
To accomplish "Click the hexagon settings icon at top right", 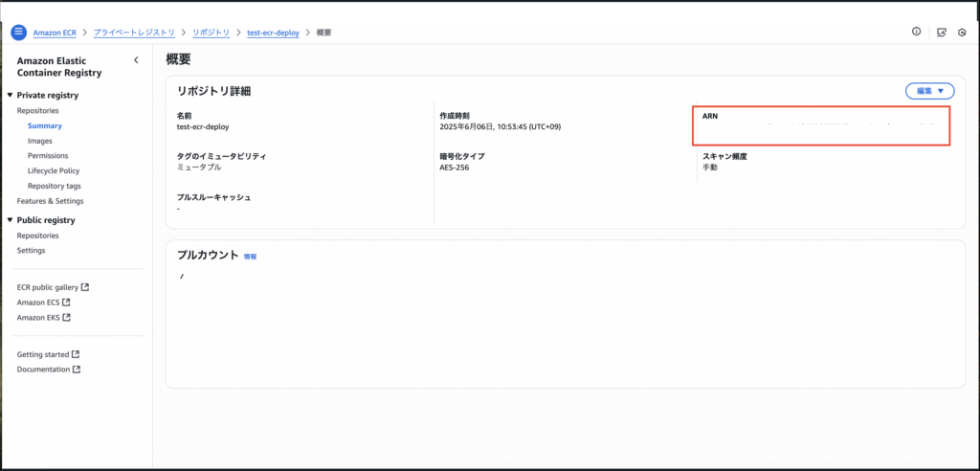I will click(962, 32).
